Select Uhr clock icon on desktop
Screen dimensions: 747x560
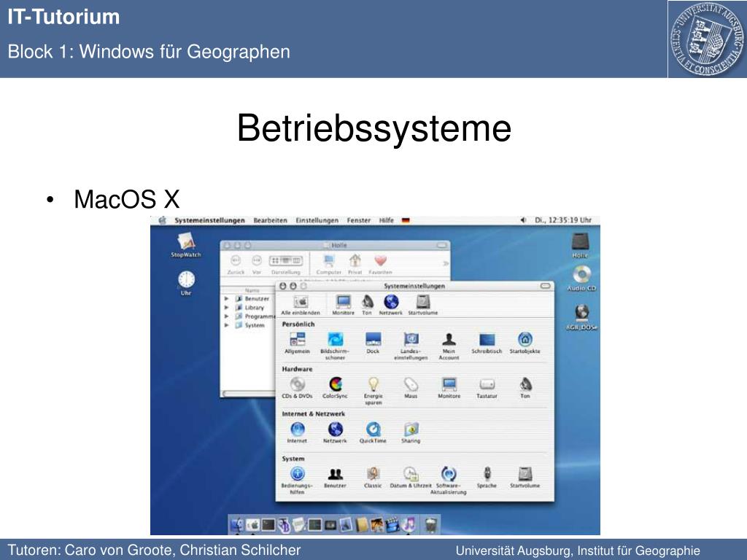[x=186, y=284]
